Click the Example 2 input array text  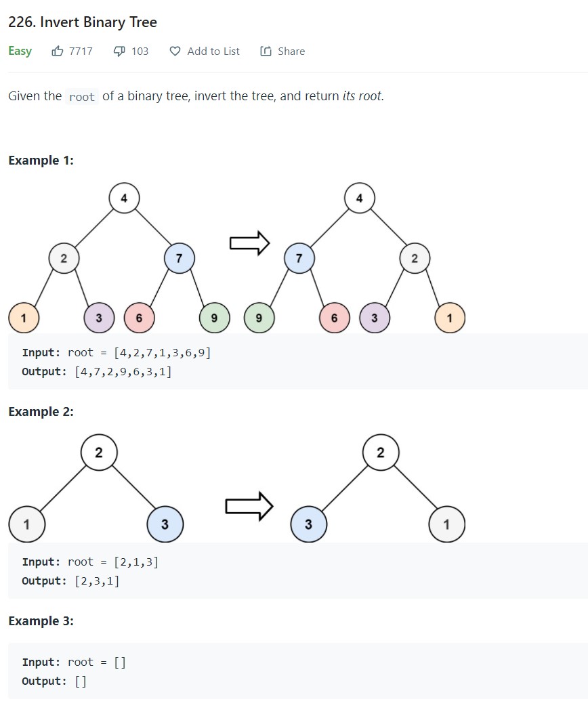click(x=136, y=562)
